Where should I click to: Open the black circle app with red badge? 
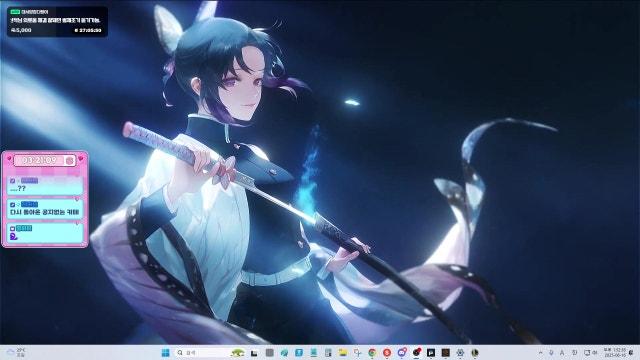coord(416,353)
